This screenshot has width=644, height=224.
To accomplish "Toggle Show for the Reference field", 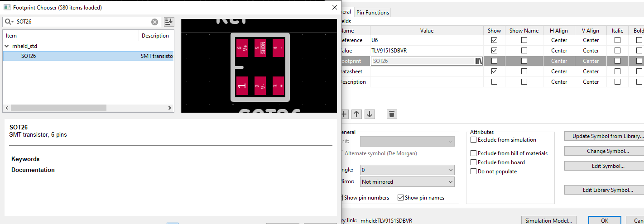I will (494, 40).
